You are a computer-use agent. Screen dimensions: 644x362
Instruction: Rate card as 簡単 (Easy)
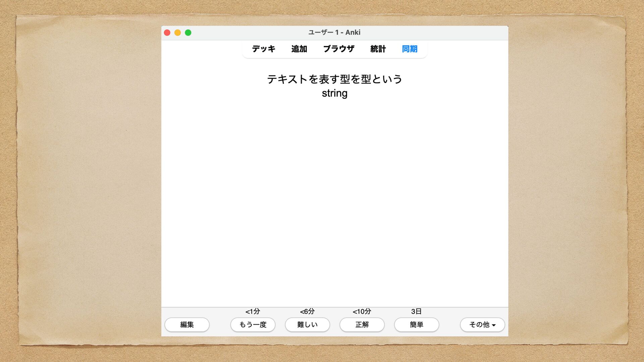tap(417, 324)
